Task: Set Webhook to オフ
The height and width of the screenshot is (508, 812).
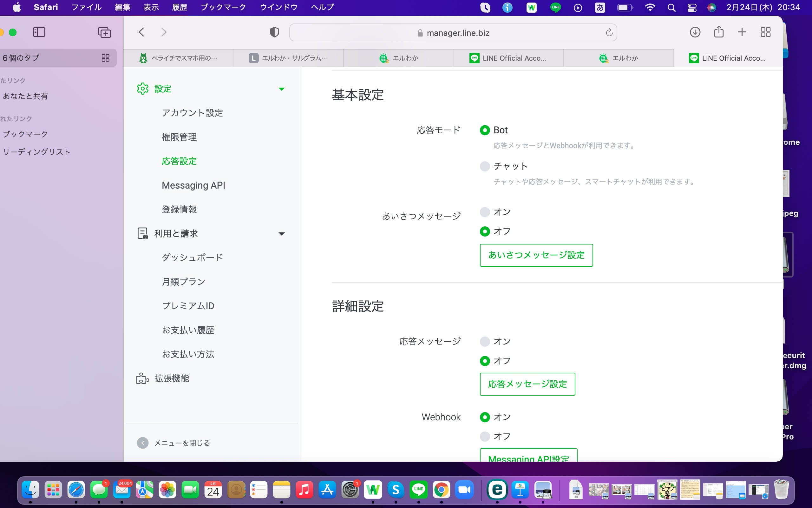Action: click(485, 437)
